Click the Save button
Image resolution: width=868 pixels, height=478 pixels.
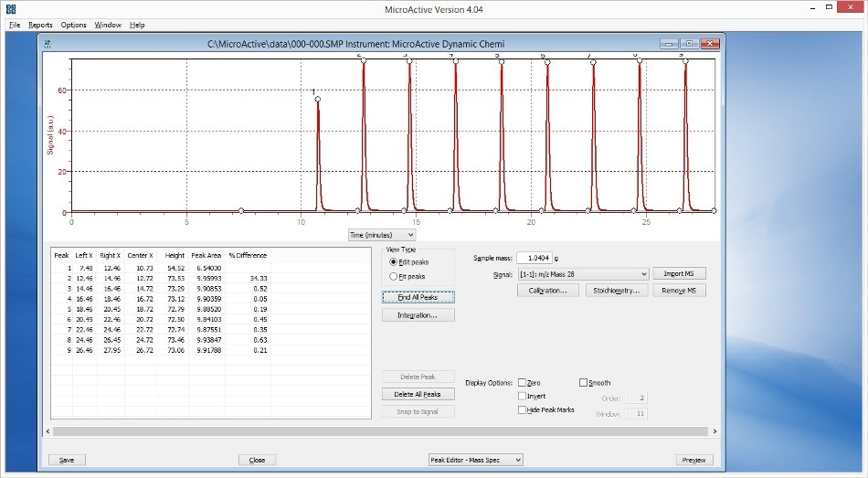(x=67, y=460)
